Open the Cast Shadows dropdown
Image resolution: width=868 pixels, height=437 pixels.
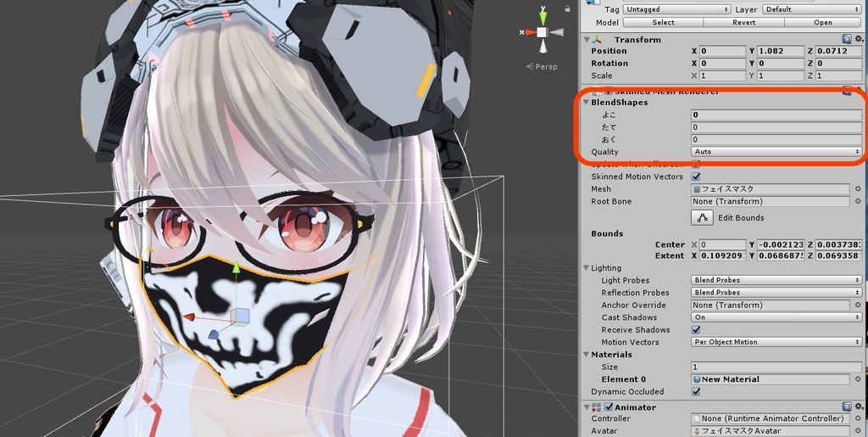776,317
